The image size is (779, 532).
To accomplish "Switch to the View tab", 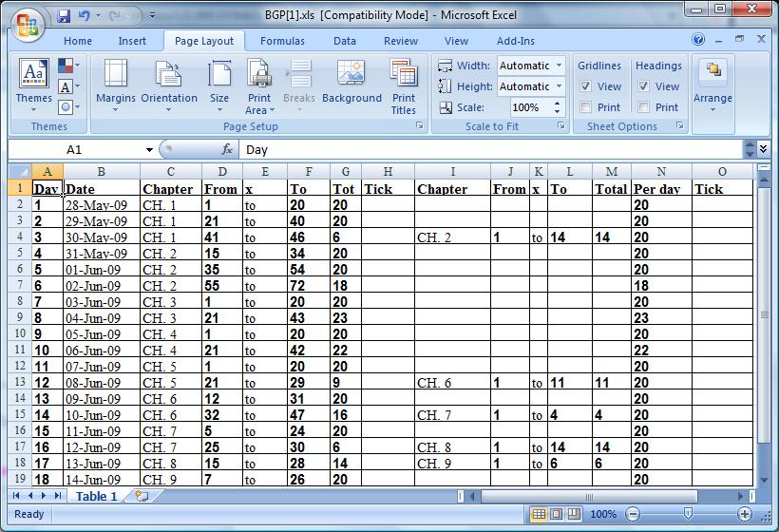I will pyautogui.click(x=456, y=41).
